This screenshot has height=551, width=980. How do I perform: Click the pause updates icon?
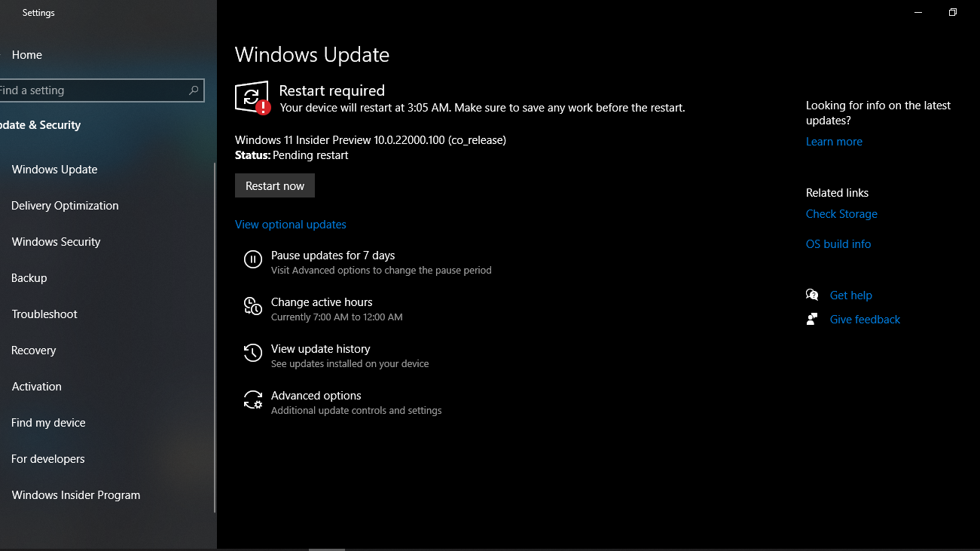(x=253, y=259)
